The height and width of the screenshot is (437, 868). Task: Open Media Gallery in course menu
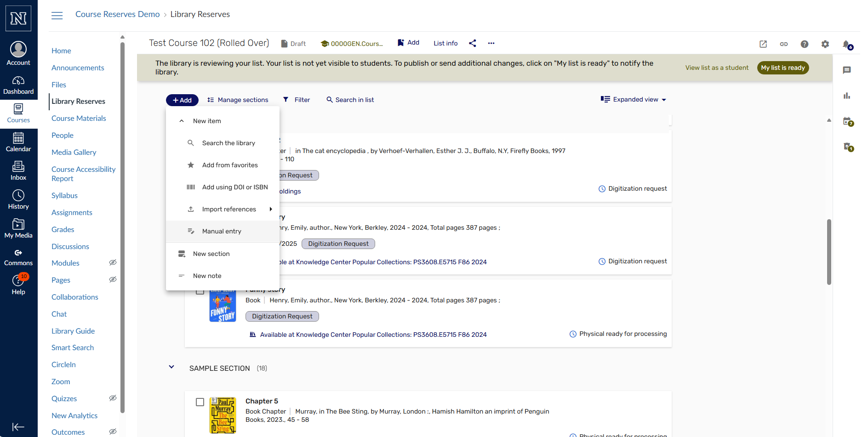(x=74, y=152)
